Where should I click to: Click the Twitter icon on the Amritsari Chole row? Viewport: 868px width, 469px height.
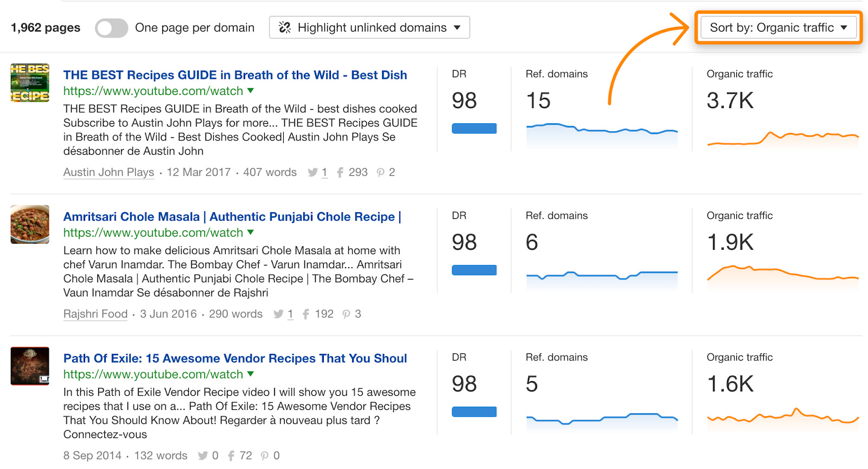(x=278, y=314)
